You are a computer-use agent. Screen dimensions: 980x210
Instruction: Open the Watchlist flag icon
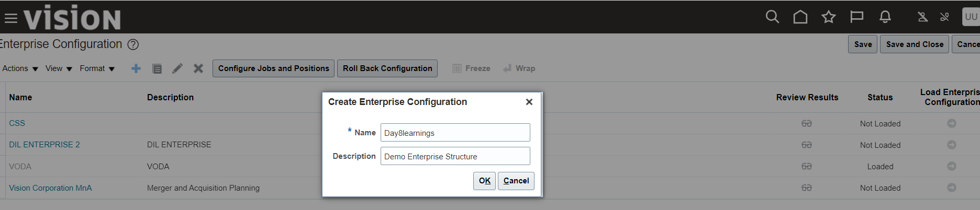[x=856, y=17]
